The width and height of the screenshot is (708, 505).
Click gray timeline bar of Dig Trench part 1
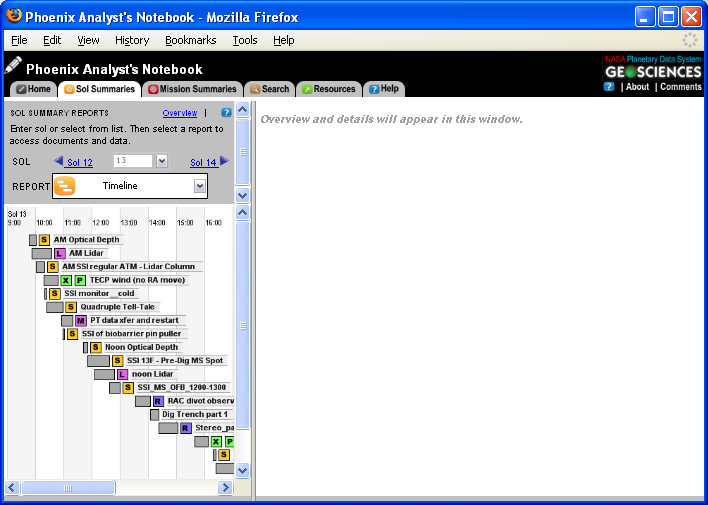[155, 415]
